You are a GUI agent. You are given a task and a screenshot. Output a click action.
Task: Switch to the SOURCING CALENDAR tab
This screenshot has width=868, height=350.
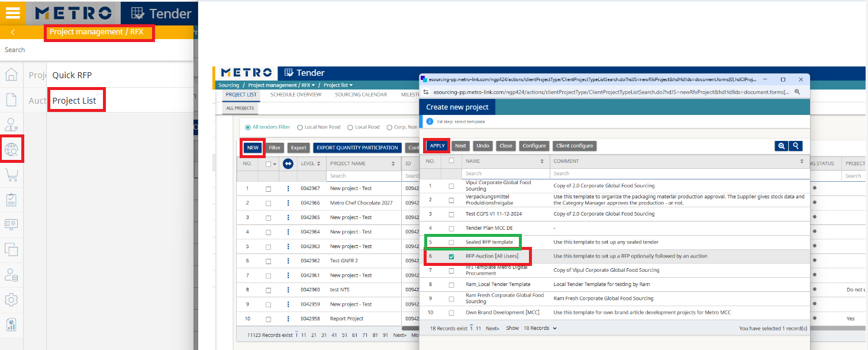click(361, 95)
